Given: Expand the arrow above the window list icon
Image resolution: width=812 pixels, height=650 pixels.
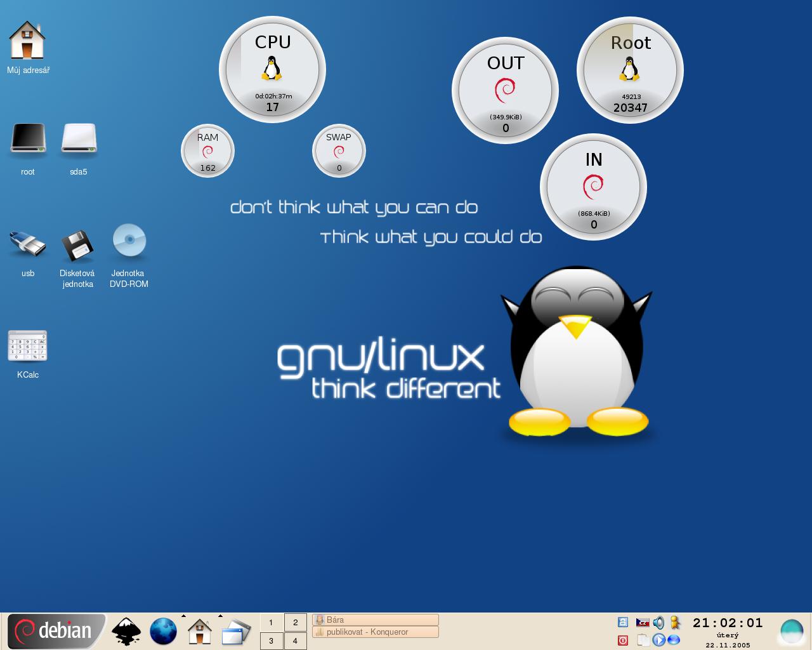Looking at the screenshot, I should pyautogui.click(x=220, y=616).
